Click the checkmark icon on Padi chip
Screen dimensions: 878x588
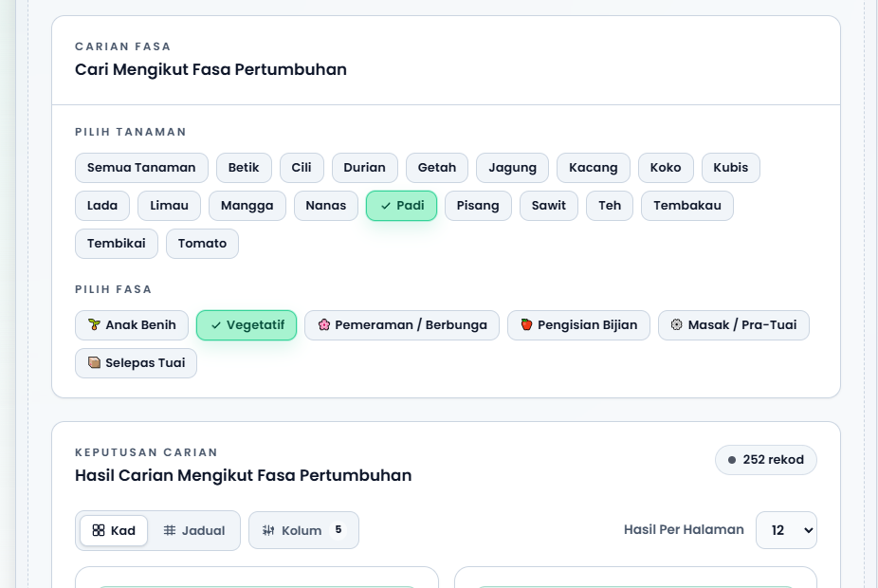[x=386, y=206]
